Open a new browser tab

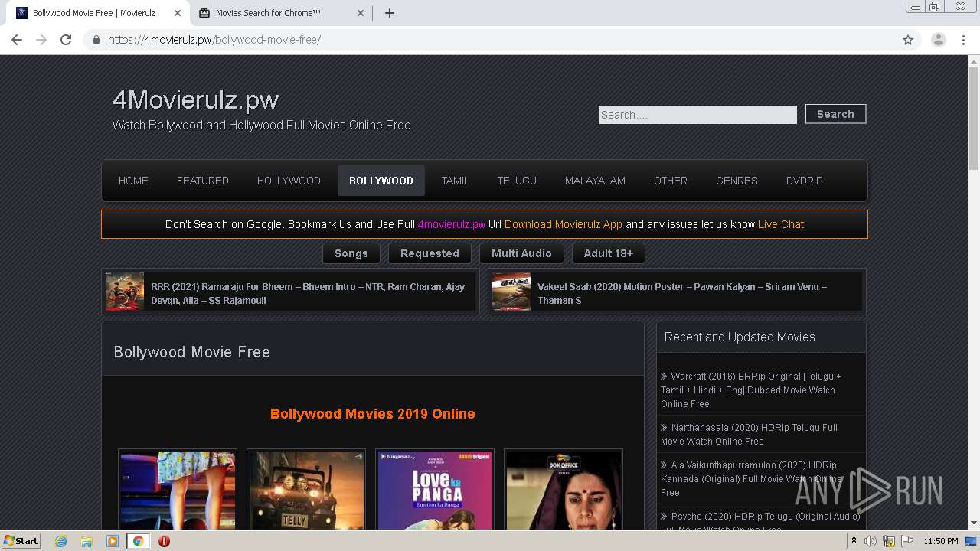click(390, 13)
